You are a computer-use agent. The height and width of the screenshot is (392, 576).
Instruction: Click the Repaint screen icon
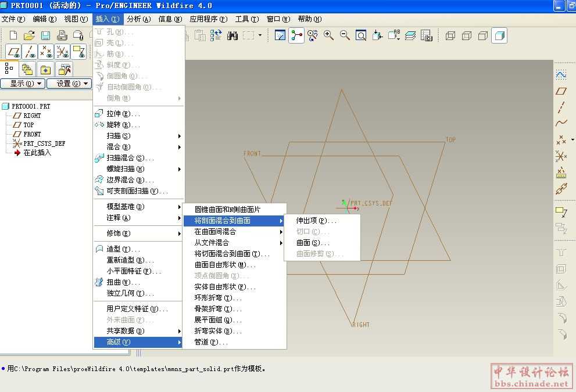tap(280, 35)
